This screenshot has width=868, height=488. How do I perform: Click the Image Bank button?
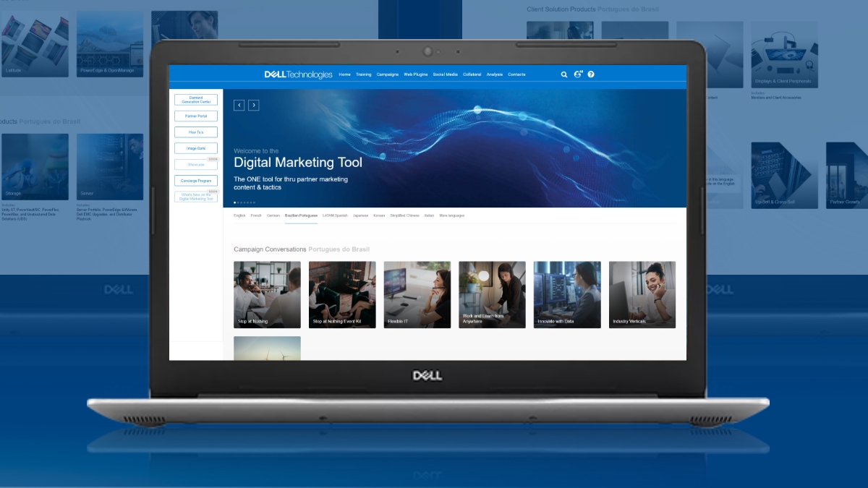point(196,148)
